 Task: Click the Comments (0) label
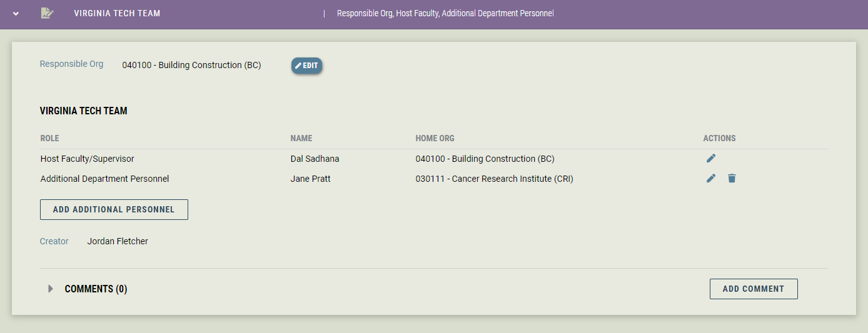(96, 289)
